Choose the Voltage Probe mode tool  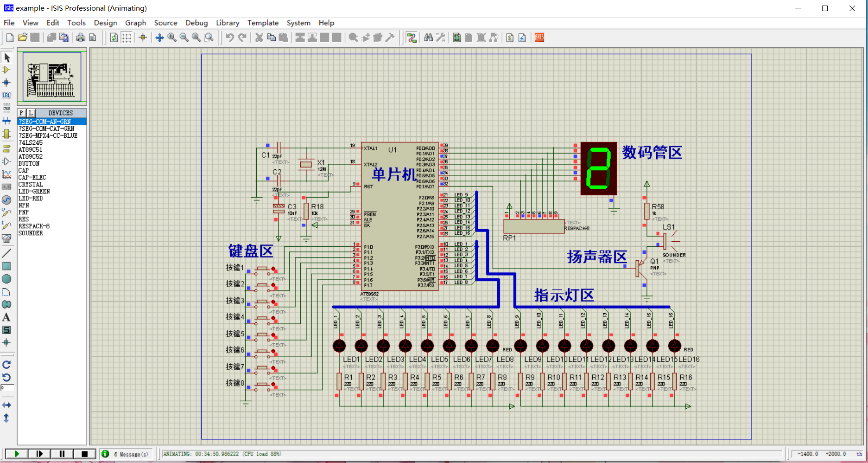(6, 213)
